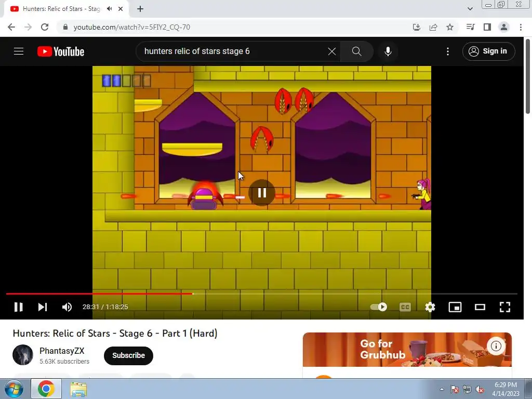Enable theater mode
This screenshot has height=399, width=532.
pos(480,307)
